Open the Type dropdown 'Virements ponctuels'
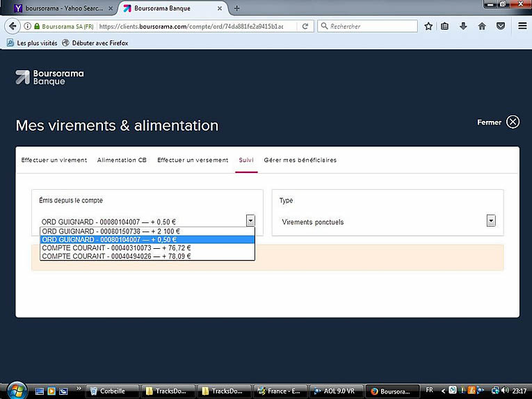Image resolution: width=532 pixels, height=399 pixels. (x=490, y=221)
